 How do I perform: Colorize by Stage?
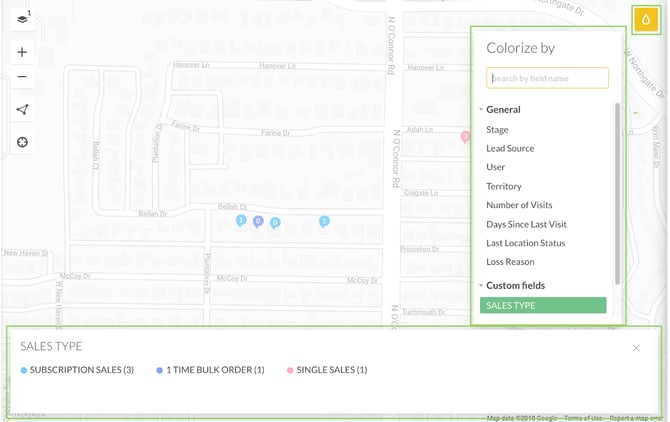pos(497,129)
